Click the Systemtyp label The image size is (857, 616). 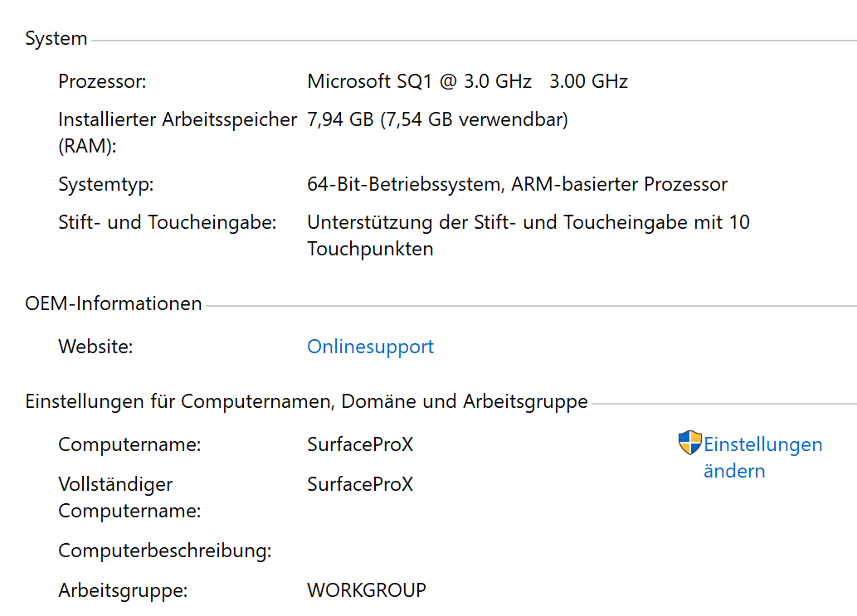(x=106, y=184)
